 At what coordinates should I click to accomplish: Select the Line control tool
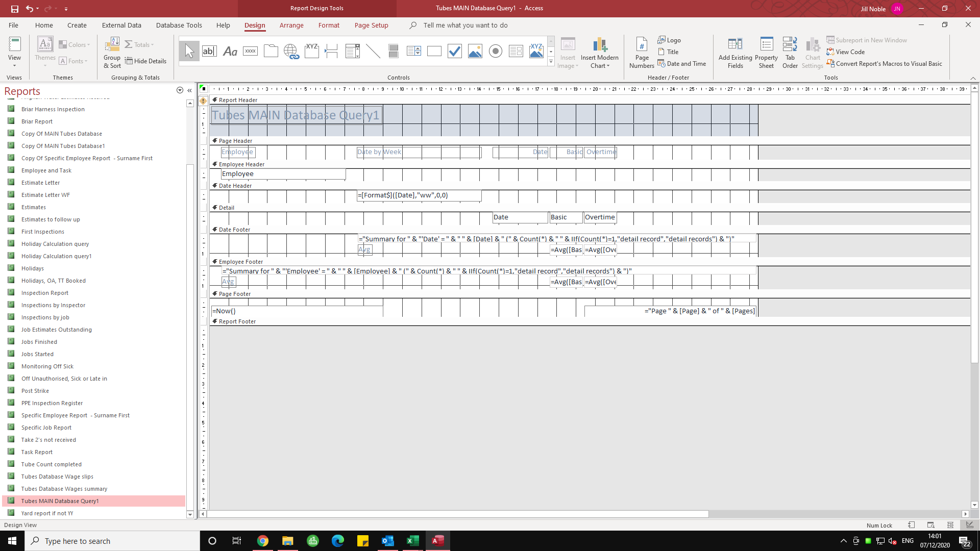coord(373,51)
